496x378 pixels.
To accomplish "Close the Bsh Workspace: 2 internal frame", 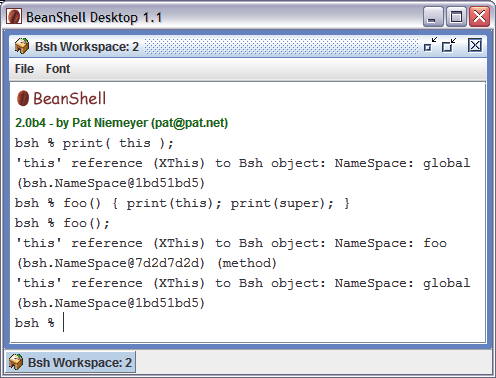I will click(x=475, y=45).
